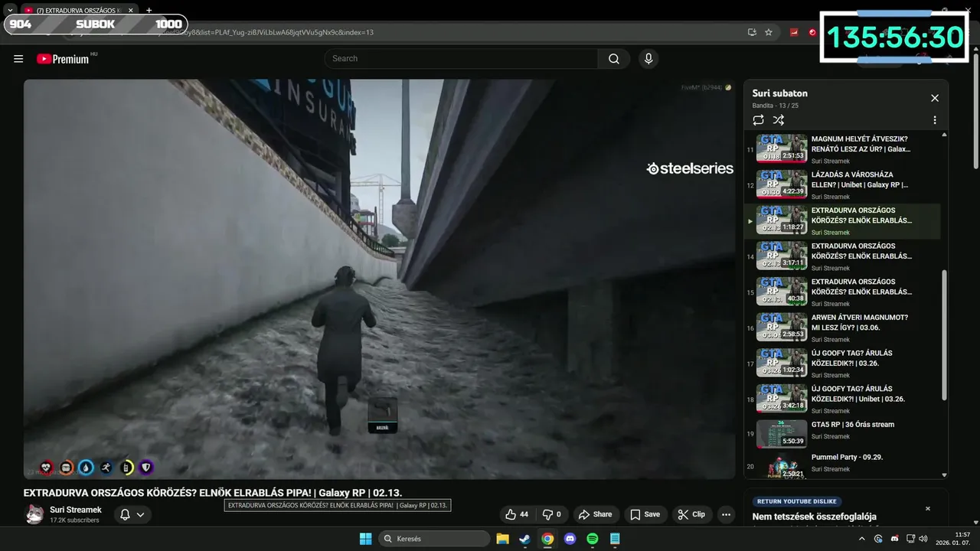This screenshot has width=980, height=551.
Task: Click the taskbar clock showing 11:57
Action: (953, 539)
